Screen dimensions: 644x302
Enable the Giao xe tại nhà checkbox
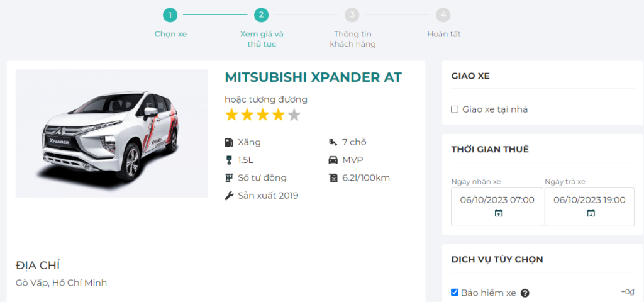coord(455,109)
